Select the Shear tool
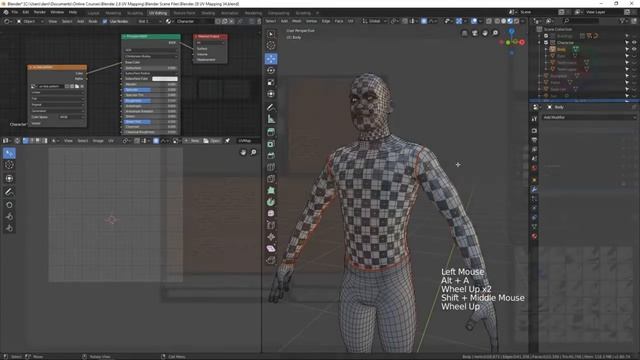 (x=271, y=248)
